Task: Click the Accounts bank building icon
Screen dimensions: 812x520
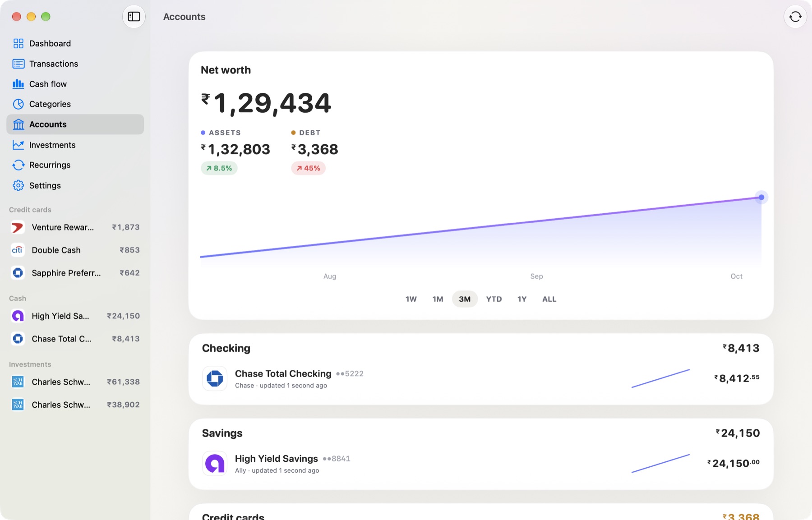Action: pos(18,124)
